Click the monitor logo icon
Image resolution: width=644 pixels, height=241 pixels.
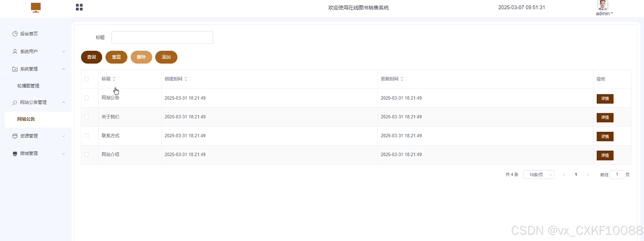(x=36, y=8)
